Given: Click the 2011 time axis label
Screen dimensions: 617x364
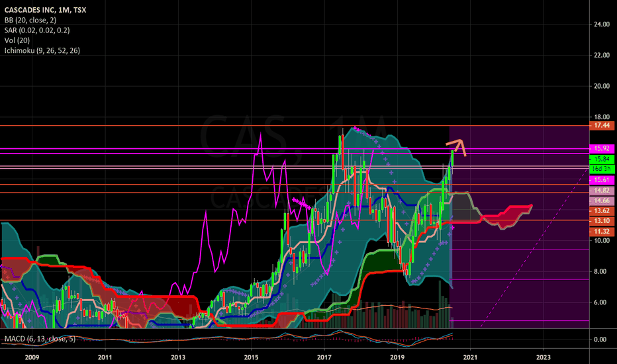Looking at the screenshot, I should [105, 357].
